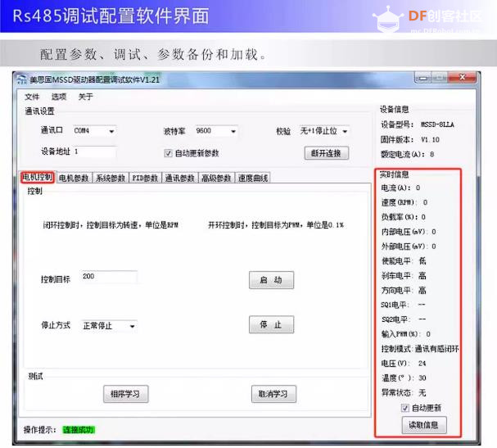Switch to the 速度曲线 tab
The image size is (497, 448).
pyautogui.click(x=253, y=178)
